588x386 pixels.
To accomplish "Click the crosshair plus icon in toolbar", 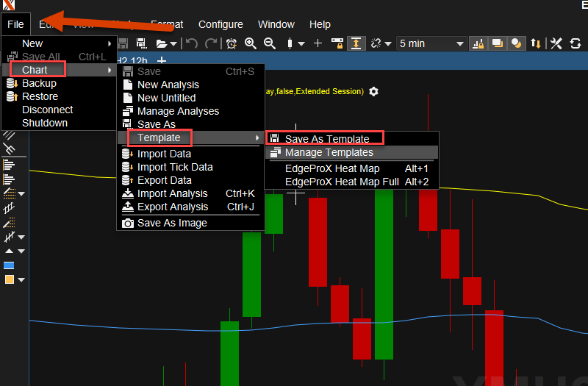I will point(318,43).
